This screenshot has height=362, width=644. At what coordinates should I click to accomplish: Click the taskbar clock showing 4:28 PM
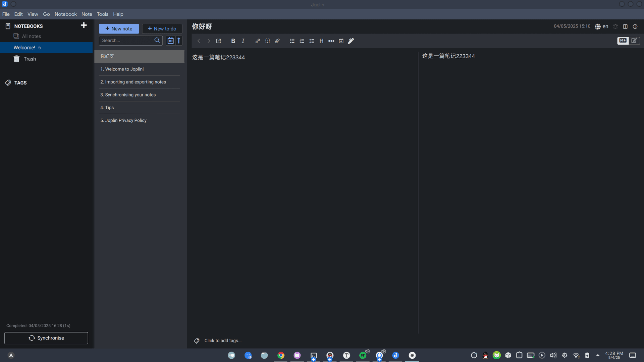click(x=614, y=355)
